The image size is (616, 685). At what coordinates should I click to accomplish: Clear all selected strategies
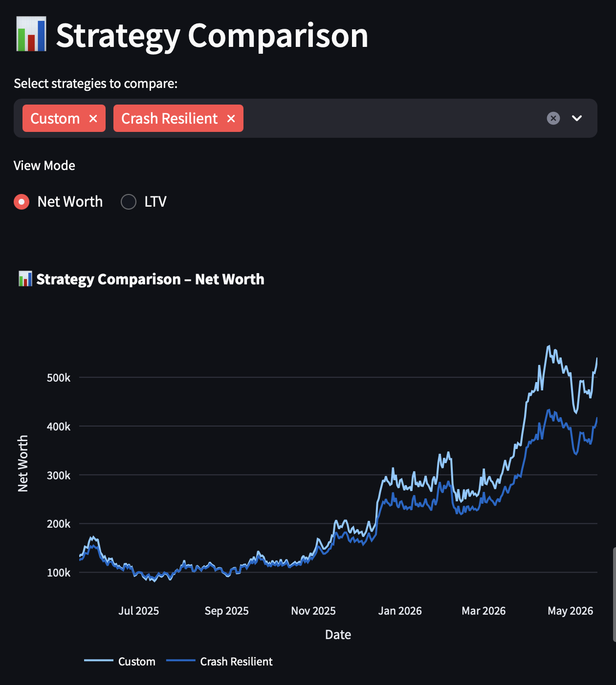[553, 118]
